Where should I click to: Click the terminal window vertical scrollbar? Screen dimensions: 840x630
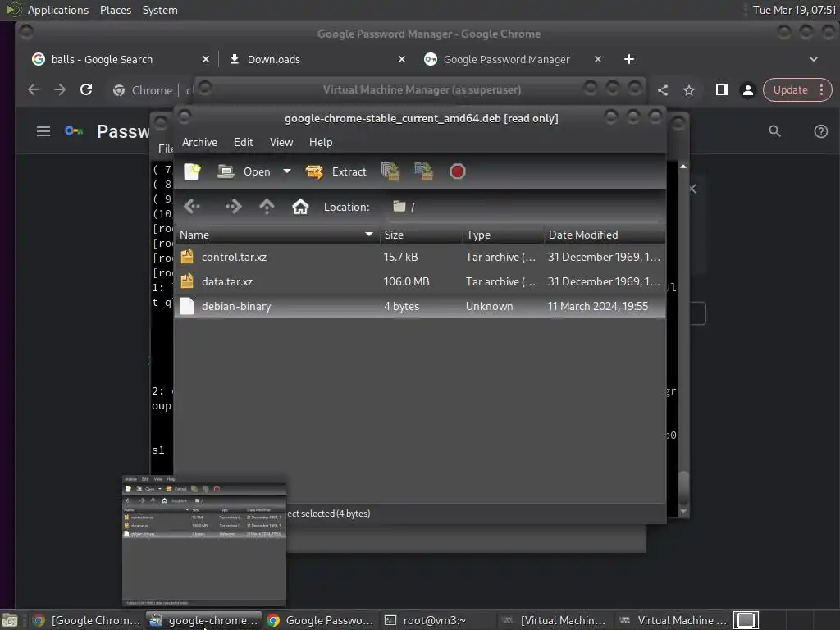click(x=683, y=339)
